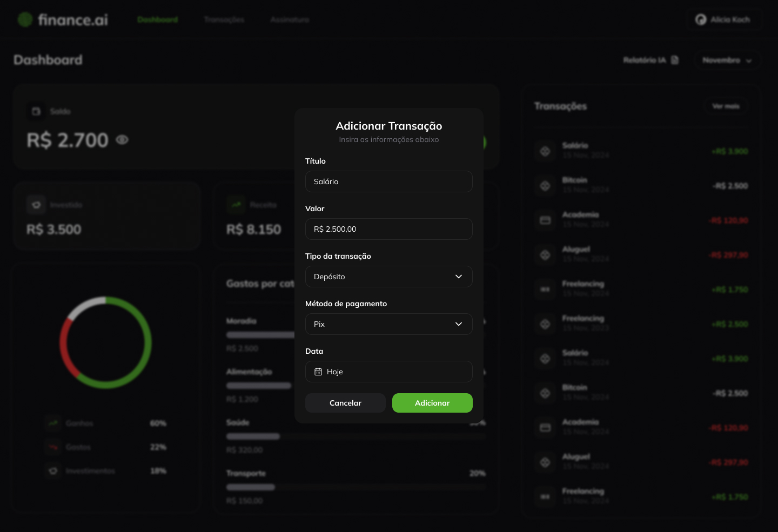Click the R$ 8.150 revenue amount
This screenshot has height=532, width=778.
point(254,230)
